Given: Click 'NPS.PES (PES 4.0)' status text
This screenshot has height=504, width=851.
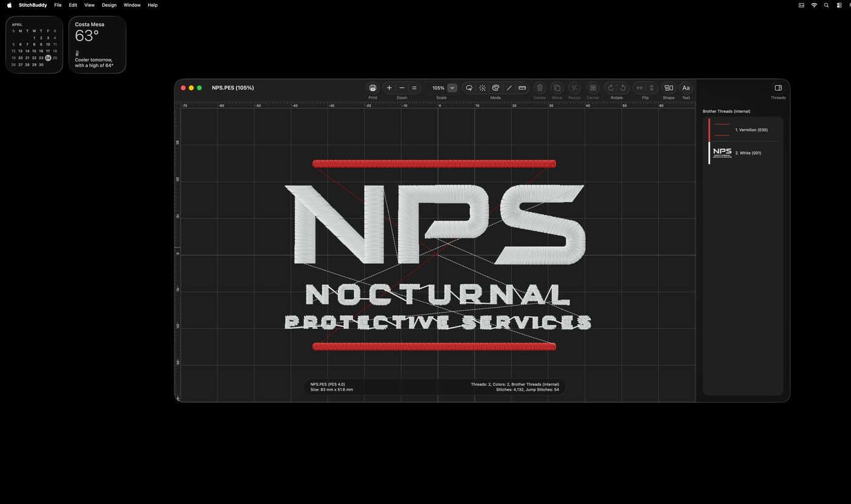Looking at the screenshot, I should (x=328, y=384).
